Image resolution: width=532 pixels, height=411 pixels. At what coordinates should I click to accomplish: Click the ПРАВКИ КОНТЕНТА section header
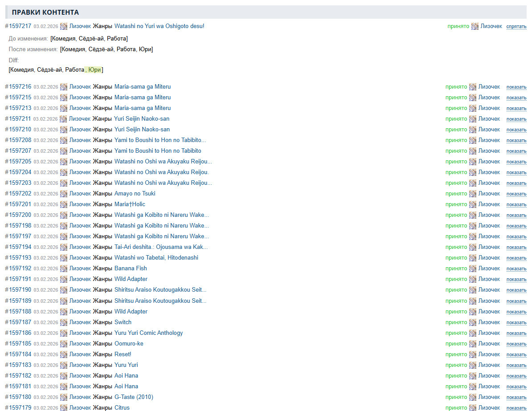point(45,12)
